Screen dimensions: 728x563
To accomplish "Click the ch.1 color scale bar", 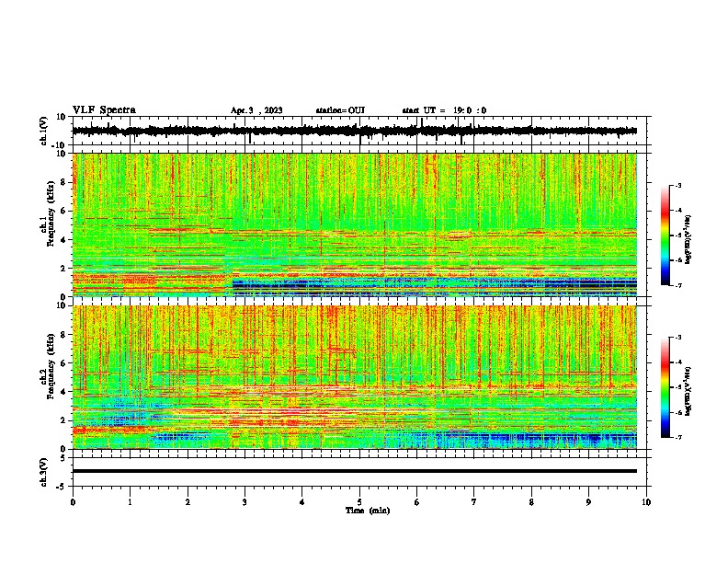I will 665,236.
